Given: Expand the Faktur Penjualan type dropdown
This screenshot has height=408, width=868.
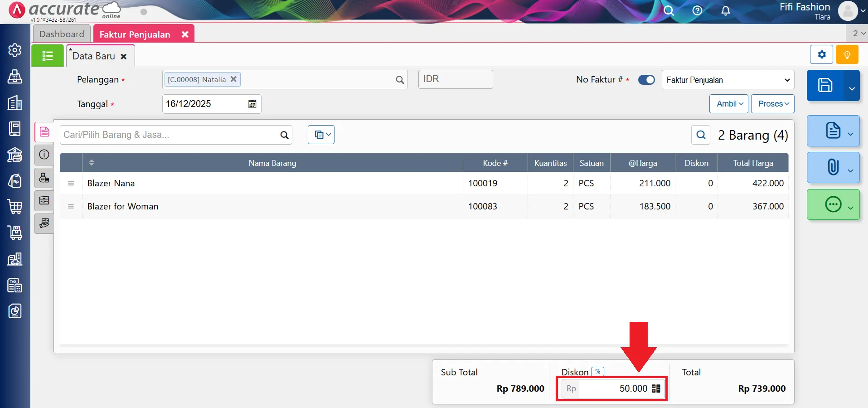Looking at the screenshot, I should [x=727, y=80].
